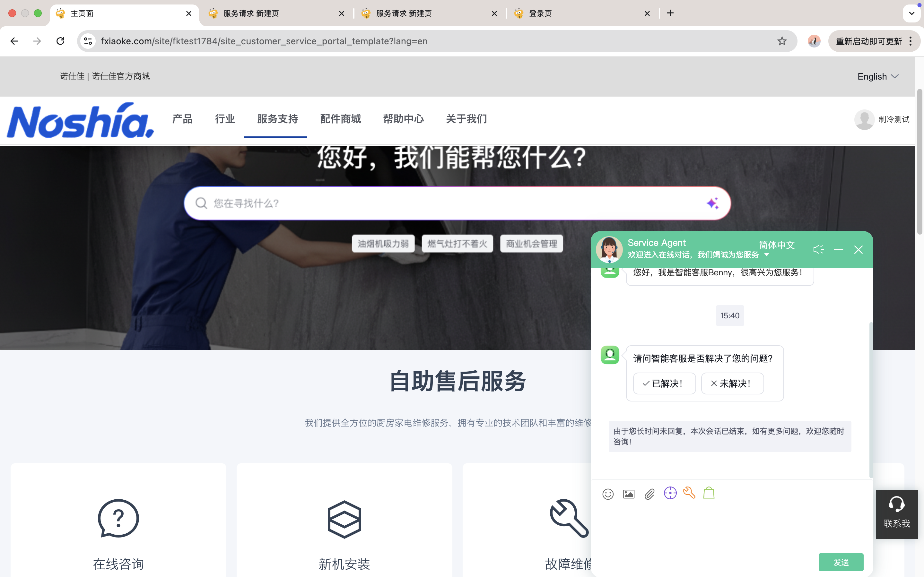Select the 未解决! option
The image size is (924, 577).
pyautogui.click(x=732, y=383)
